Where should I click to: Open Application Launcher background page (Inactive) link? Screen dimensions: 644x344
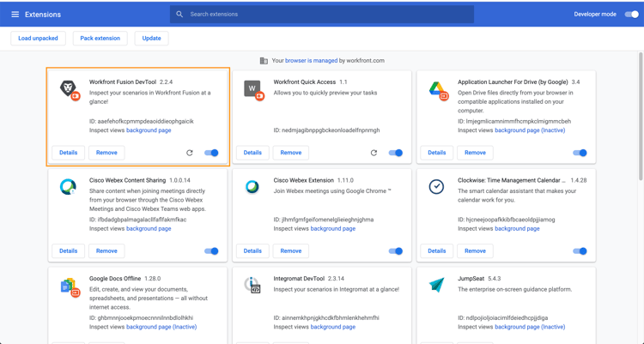pos(530,130)
